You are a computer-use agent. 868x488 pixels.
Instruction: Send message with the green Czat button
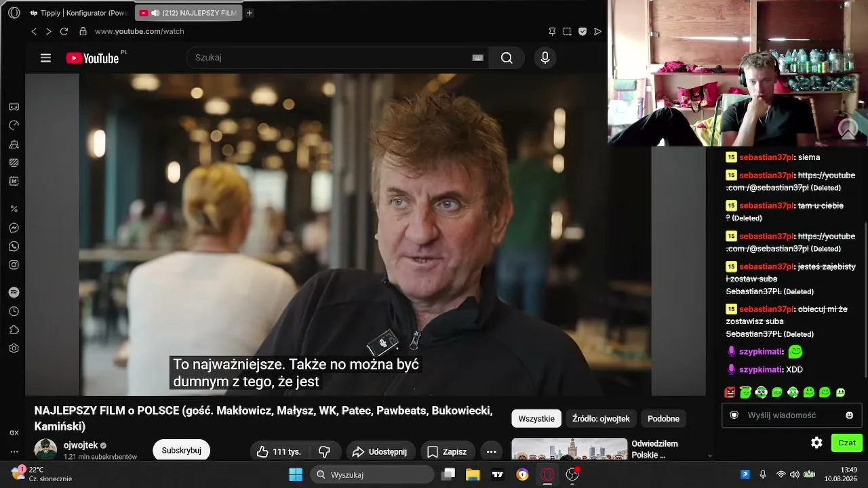(847, 443)
